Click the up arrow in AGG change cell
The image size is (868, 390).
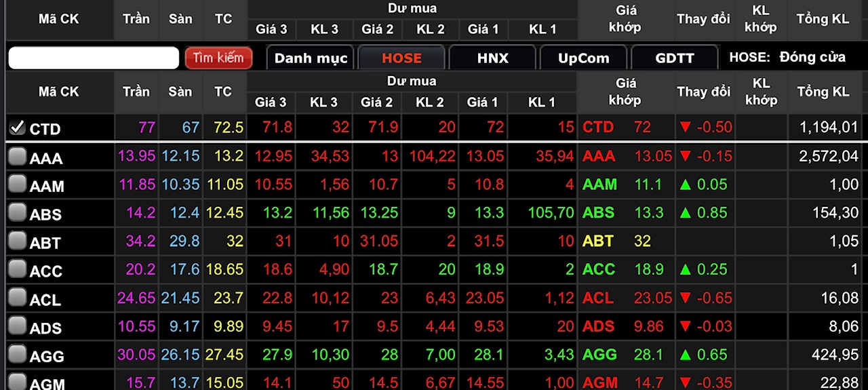(685, 355)
